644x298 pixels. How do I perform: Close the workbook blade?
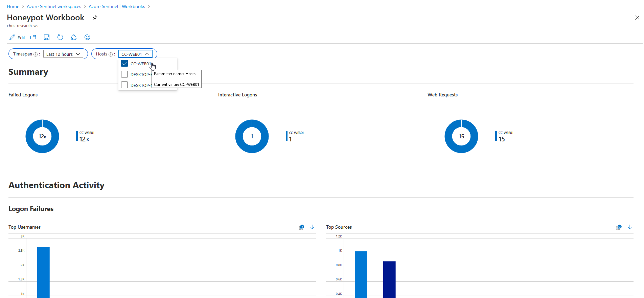point(637,18)
